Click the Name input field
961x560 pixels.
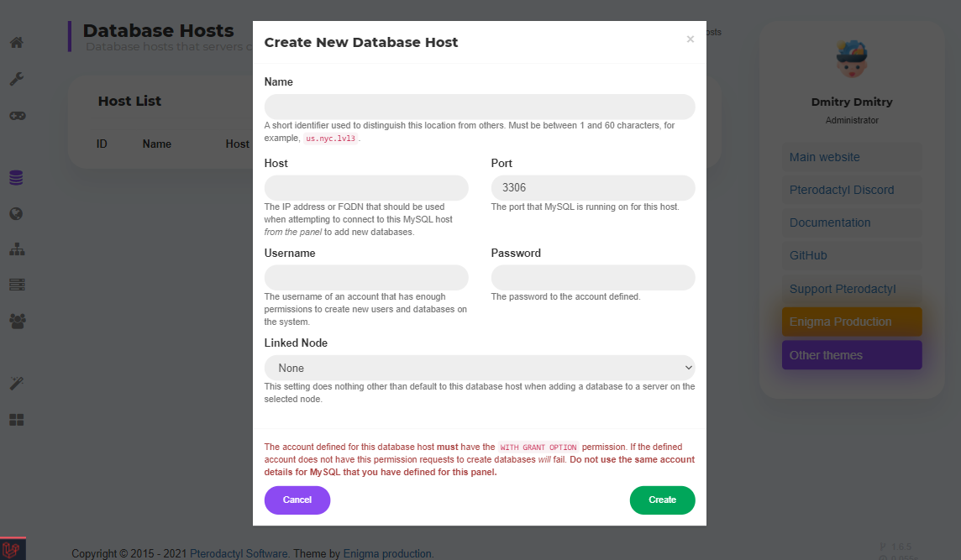480,107
